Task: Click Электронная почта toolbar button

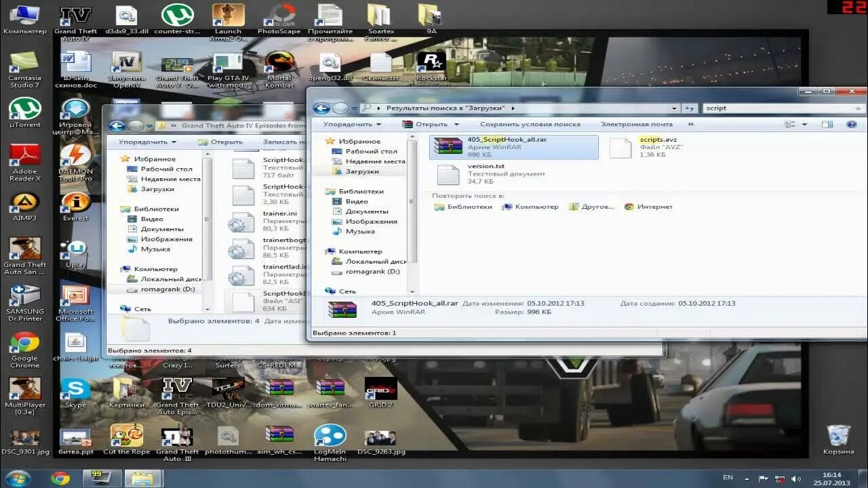Action: (x=636, y=124)
